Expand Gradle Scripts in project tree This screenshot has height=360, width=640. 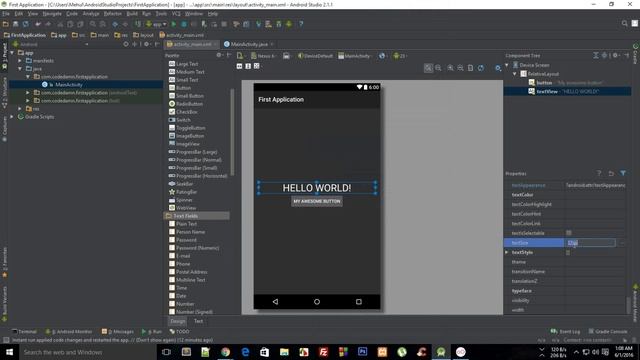pyautogui.click(x=12, y=117)
